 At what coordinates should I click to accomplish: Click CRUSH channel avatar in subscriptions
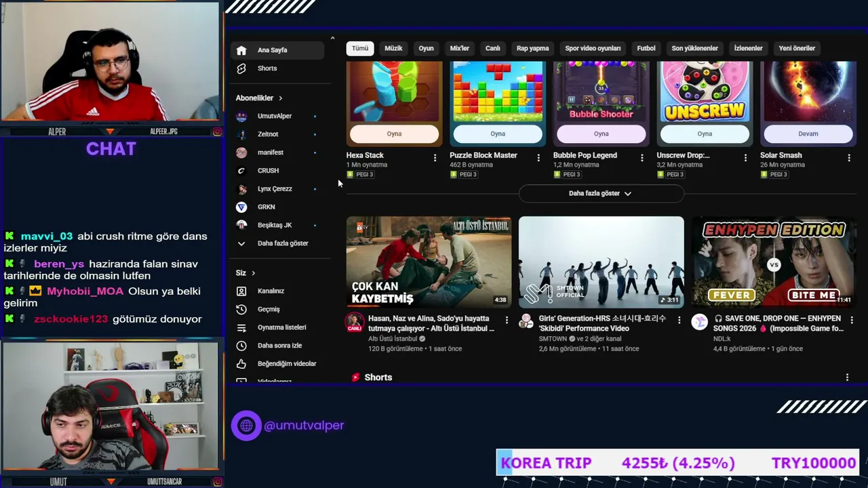pos(241,171)
